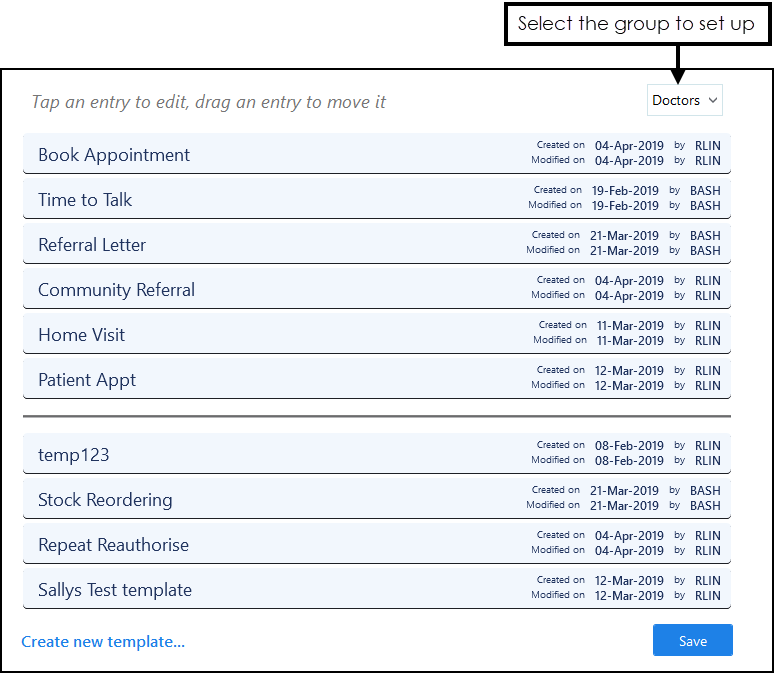The height and width of the screenshot is (673, 774).
Task: Select the Community Referral entry
Action: point(377,288)
